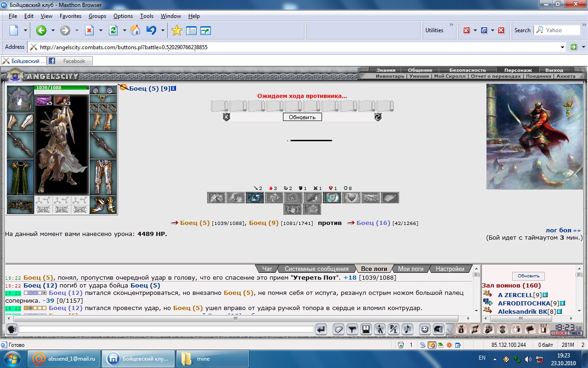Toggle the speaker icon in chat bar
Image resolution: width=588 pixels, height=368 pixels.
click(x=407, y=329)
